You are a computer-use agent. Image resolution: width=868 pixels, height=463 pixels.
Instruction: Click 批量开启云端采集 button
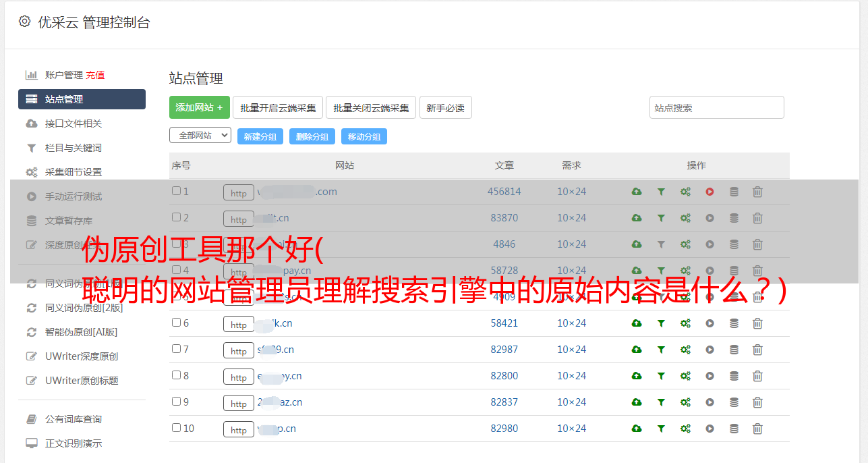click(x=278, y=107)
